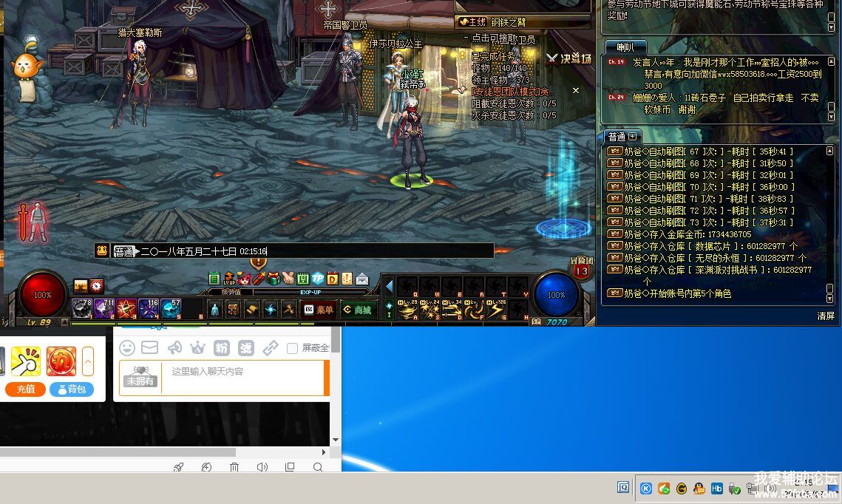Screen dimensions: 842x504
Task: Open the alarm clock icon above hotbar
Action: point(96,285)
